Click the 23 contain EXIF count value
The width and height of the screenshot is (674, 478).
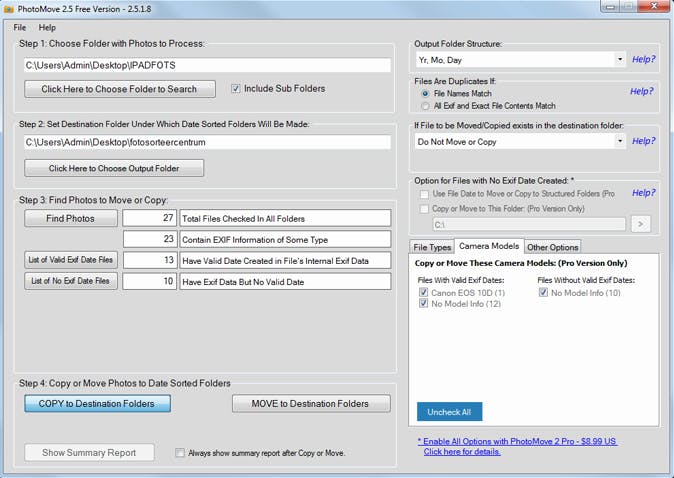click(x=150, y=239)
